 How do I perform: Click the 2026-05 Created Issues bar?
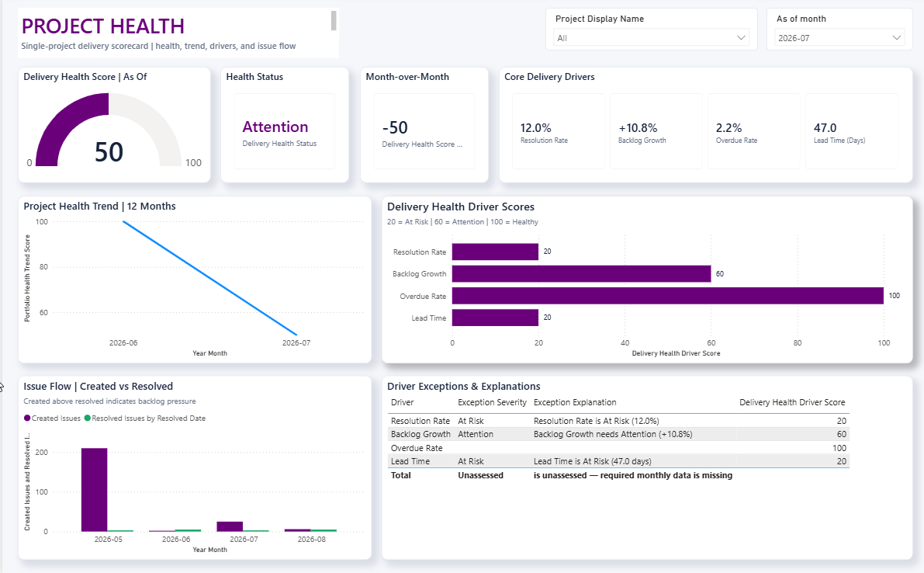tap(95, 490)
